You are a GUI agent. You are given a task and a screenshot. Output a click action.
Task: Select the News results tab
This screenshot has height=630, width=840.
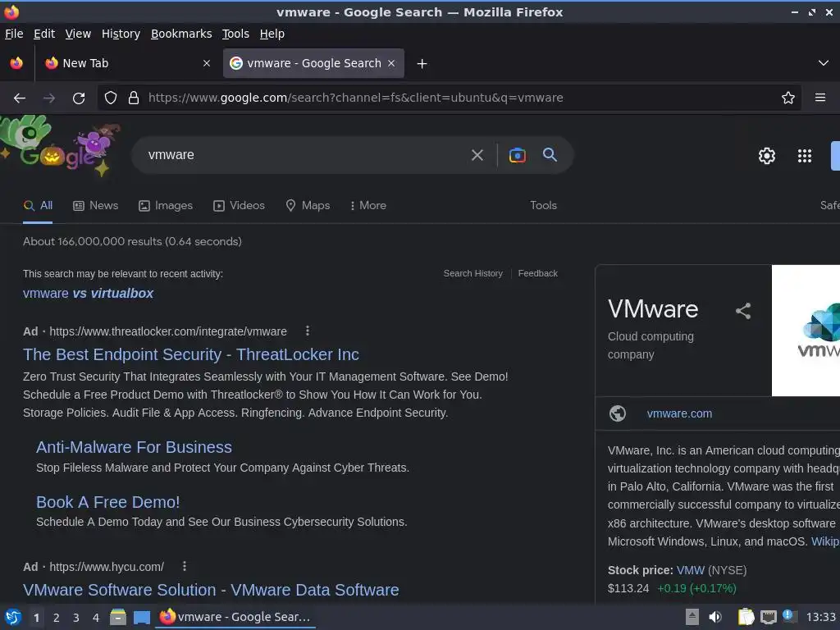pos(95,206)
